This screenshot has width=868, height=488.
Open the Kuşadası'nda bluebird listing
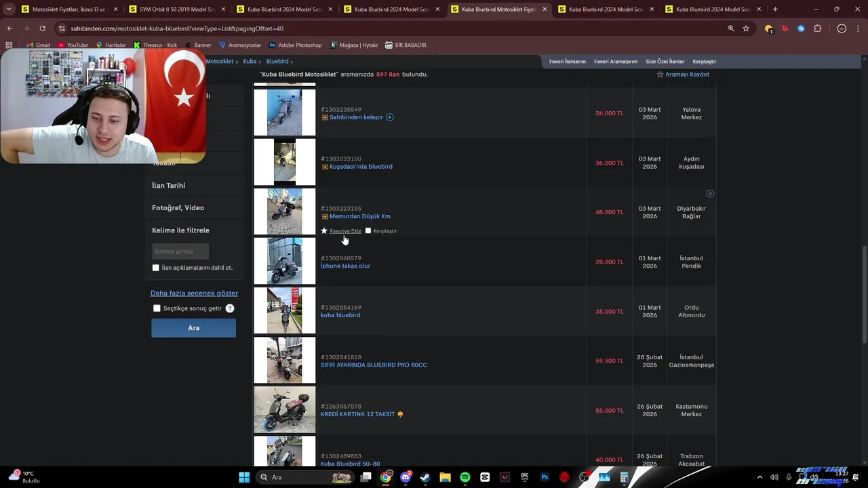pyautogui.click(x=361, y=167)
